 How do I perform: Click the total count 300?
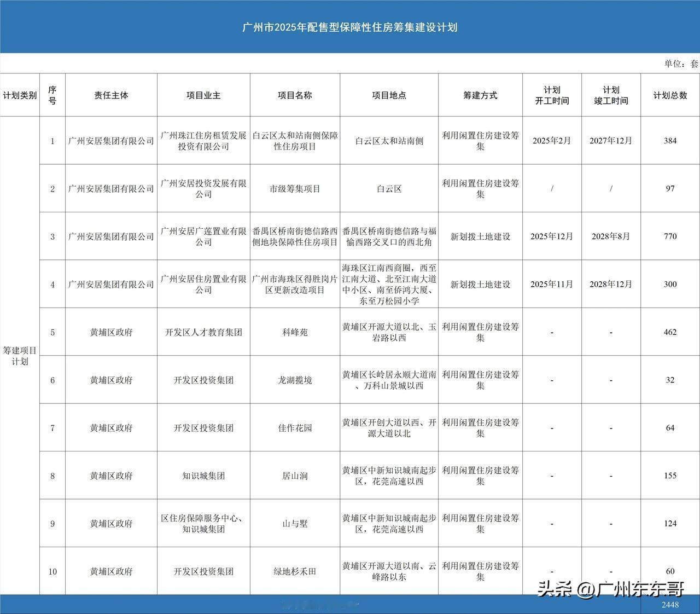[670, 284]
